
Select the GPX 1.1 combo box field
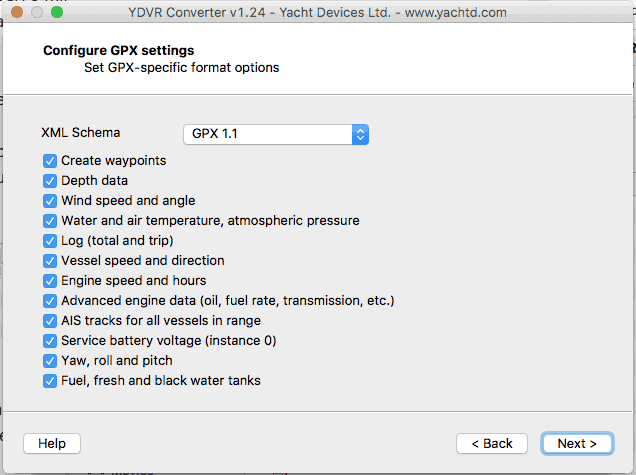tap(276, 134)
